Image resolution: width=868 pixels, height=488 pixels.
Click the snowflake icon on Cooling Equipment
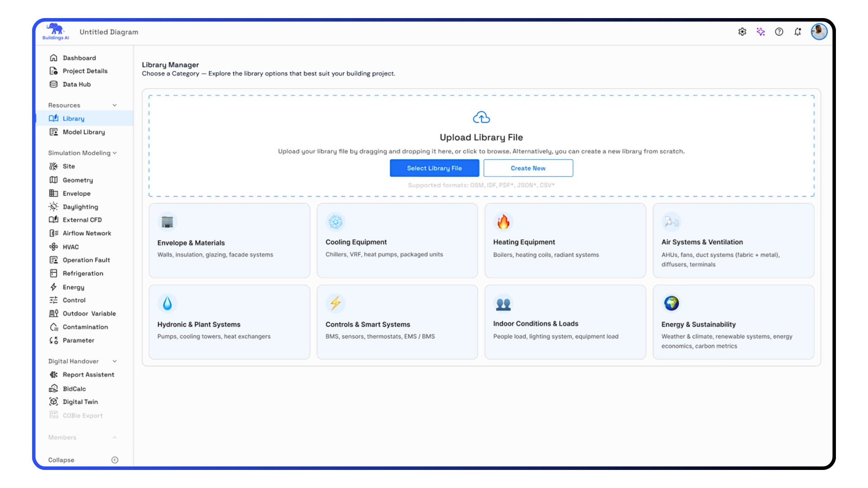pyautogui.click(x=335, y=222)
